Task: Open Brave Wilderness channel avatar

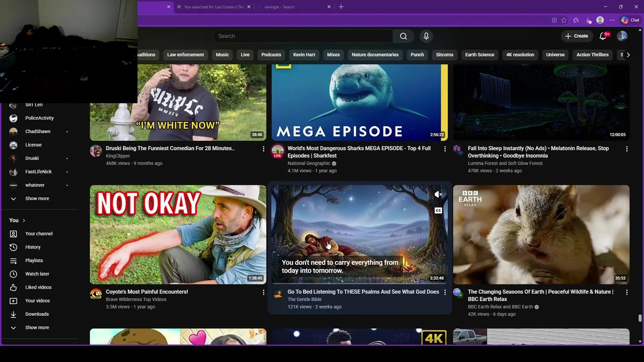Action: pyautogui.click(x=96, y=294)
